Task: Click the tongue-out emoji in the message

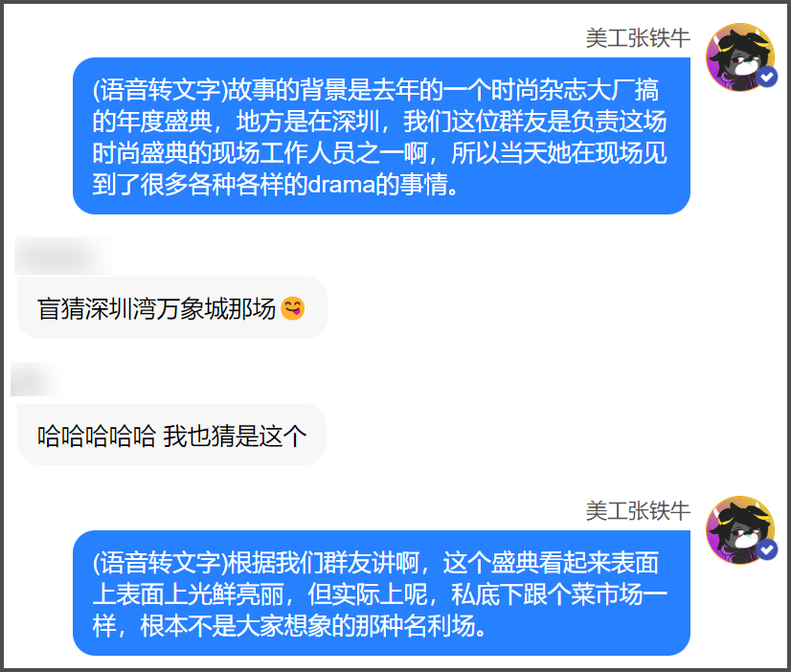Action: pos(293,308)
